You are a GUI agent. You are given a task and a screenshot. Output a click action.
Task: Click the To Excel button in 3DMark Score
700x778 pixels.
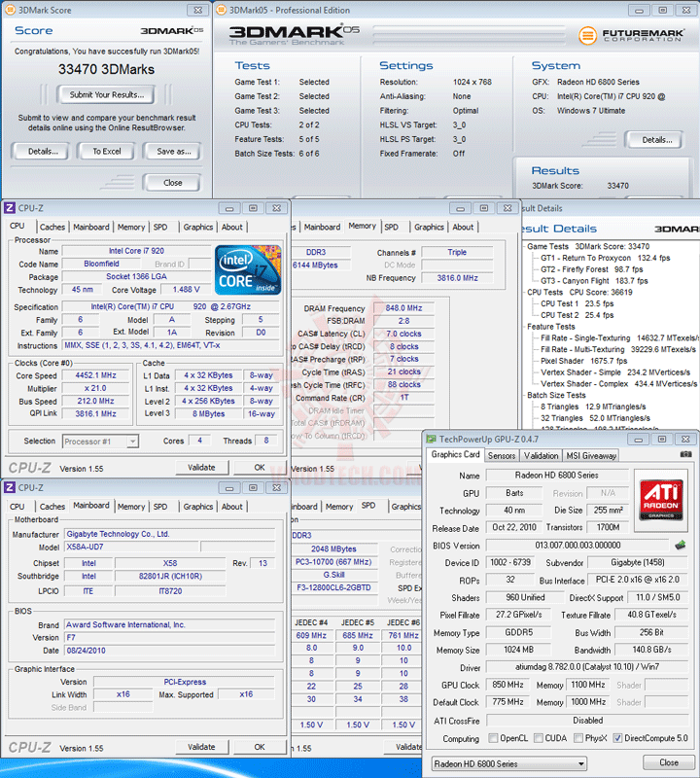(107, 152)
